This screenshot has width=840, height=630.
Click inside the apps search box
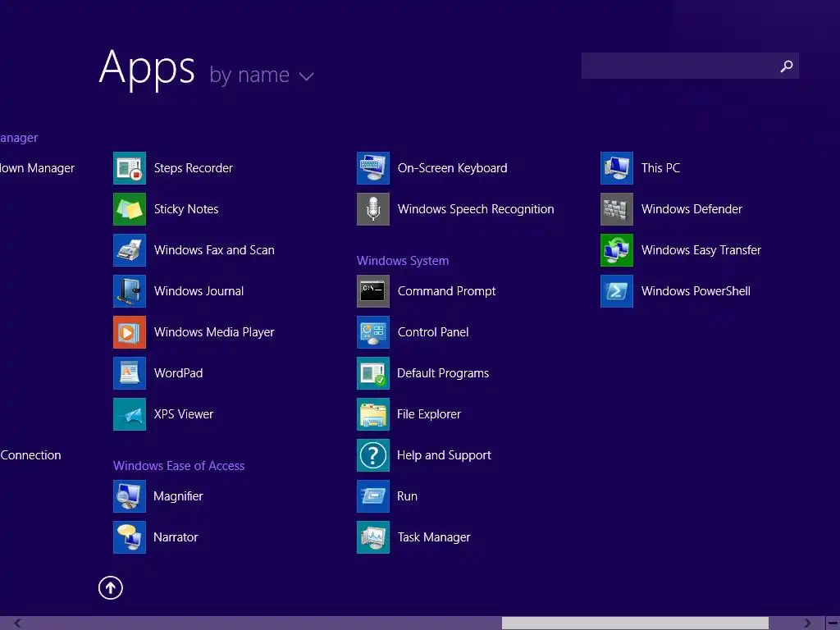(690, 66)
